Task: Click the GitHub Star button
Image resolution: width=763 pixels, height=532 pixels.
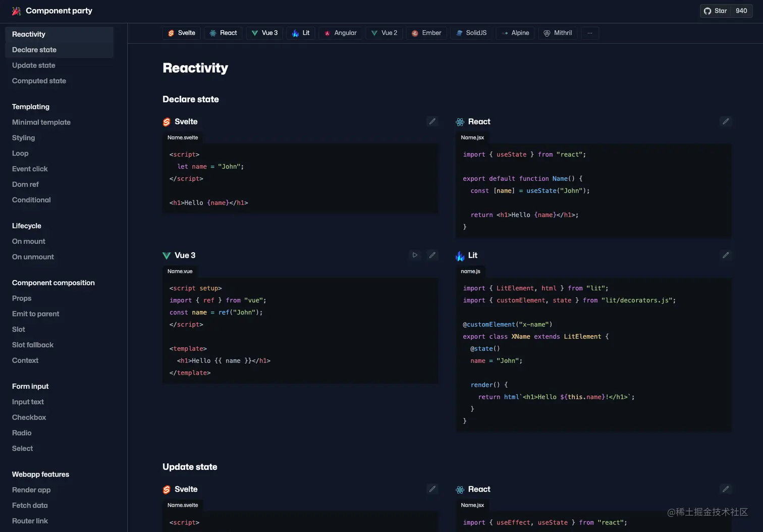Action: (x=715, y=11)
